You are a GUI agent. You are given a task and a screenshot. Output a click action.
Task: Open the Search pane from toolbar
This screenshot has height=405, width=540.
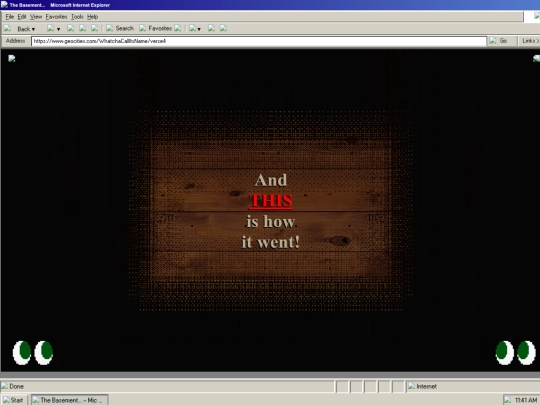(120, 28)
